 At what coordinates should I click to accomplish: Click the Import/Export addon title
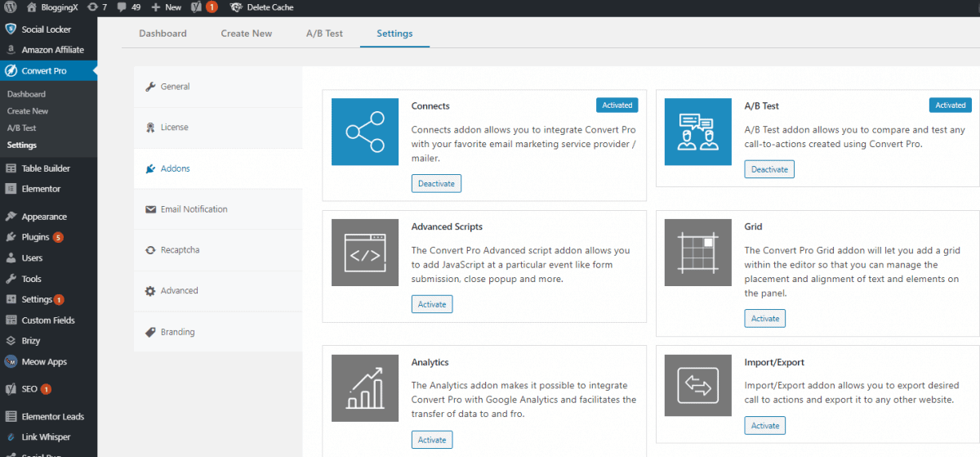(x=774, y=362)
